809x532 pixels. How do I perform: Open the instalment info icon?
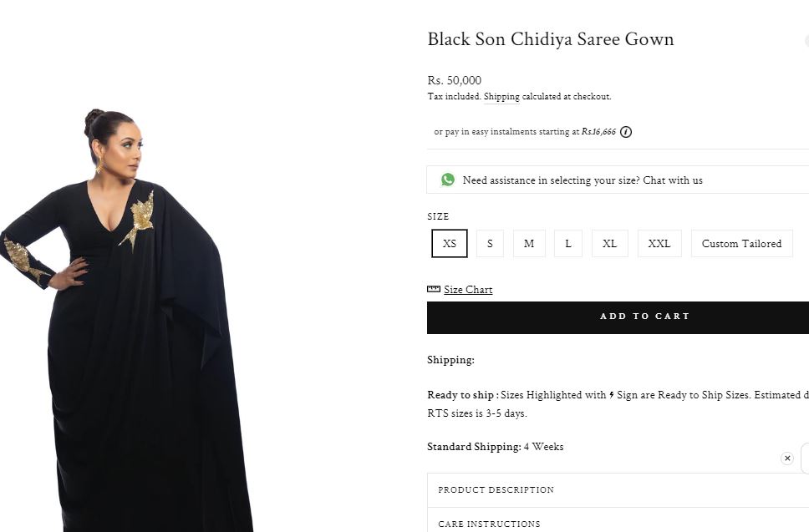point(626,132)
